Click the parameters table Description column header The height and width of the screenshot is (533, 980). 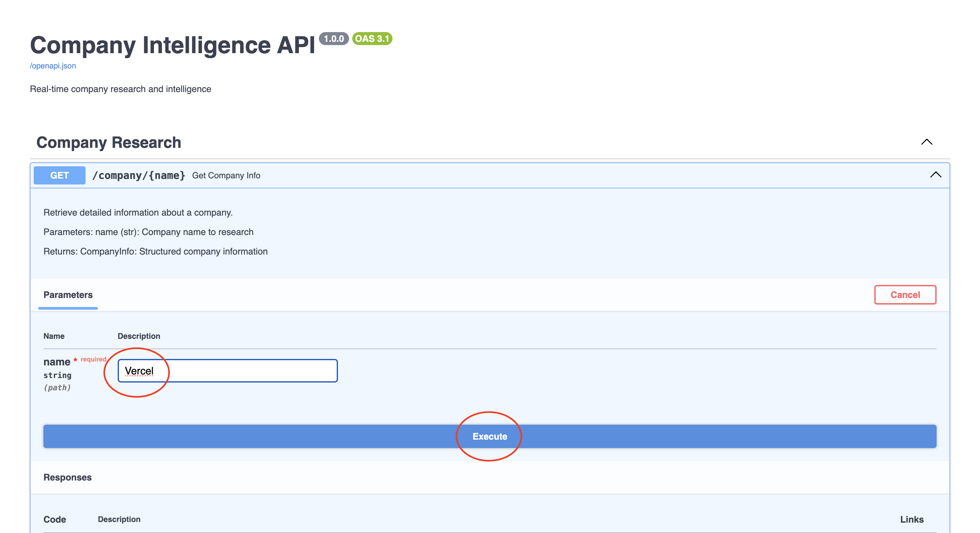[x=139, y=336]
